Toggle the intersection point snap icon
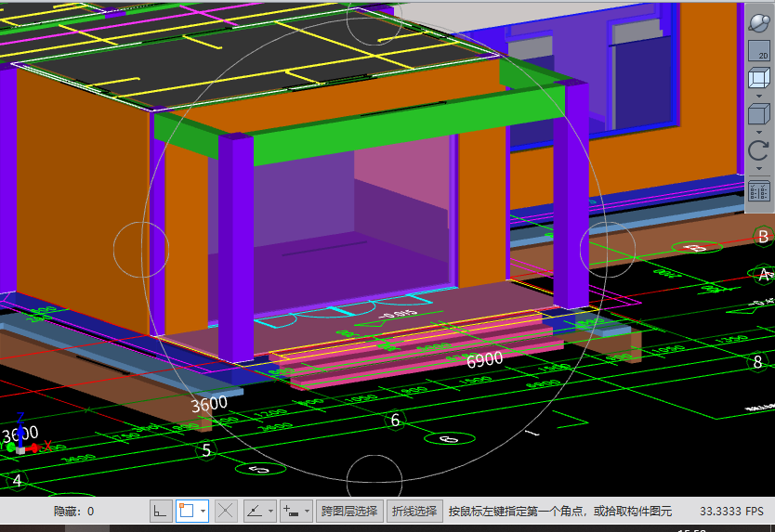The width and height of the screenshot is (775, 532). click(x=226, y=511)
